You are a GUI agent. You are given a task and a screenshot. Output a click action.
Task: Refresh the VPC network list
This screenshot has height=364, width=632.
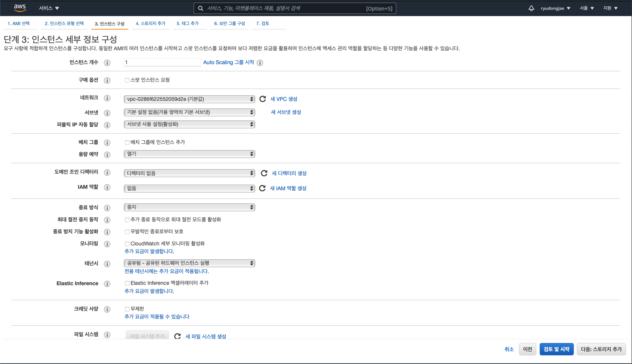pos(263,99)
